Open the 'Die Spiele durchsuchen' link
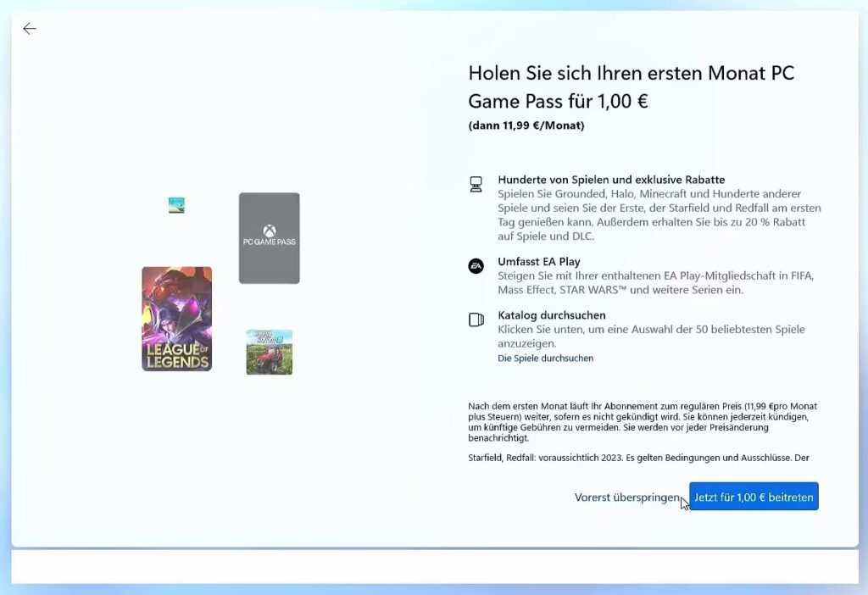 click(x=545, y=358)
